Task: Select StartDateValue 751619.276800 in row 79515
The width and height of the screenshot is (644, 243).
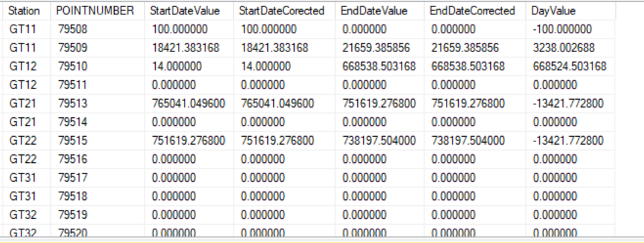Action: pyautogui.click(x=188, y=140)
